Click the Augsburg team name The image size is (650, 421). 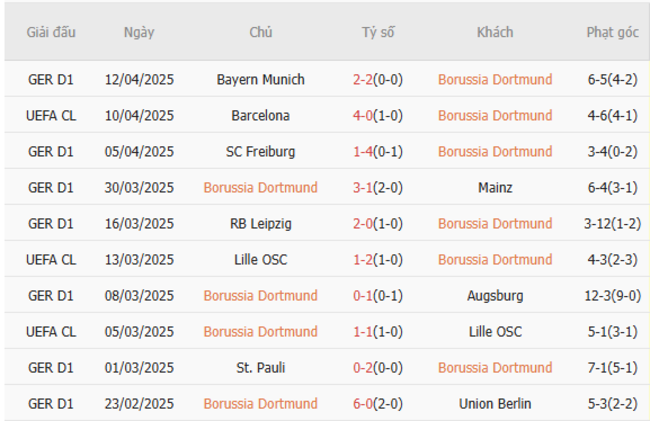click(x=495, y=296)
